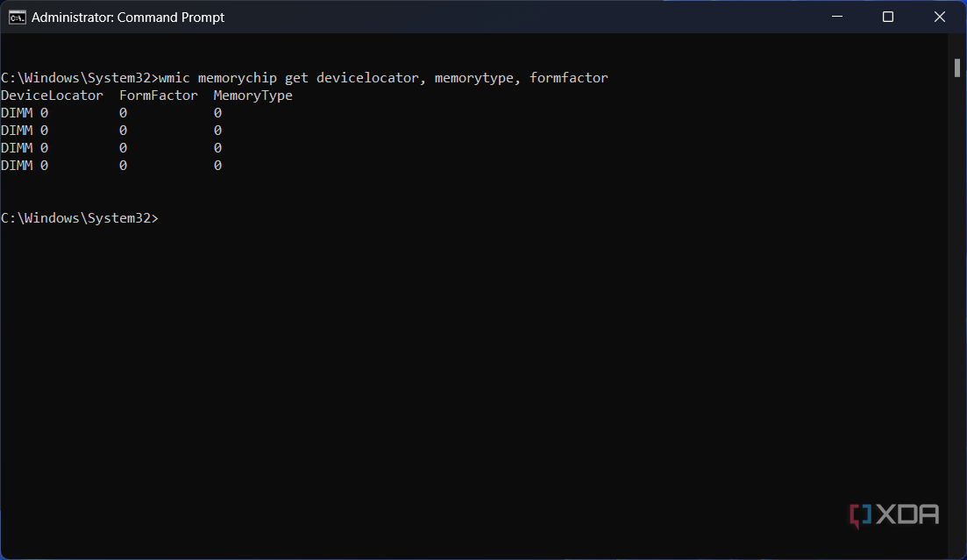Click the Command Prompt icon in title bar
This screenshot has height=560, width=967.
click(x=17, y=17)
